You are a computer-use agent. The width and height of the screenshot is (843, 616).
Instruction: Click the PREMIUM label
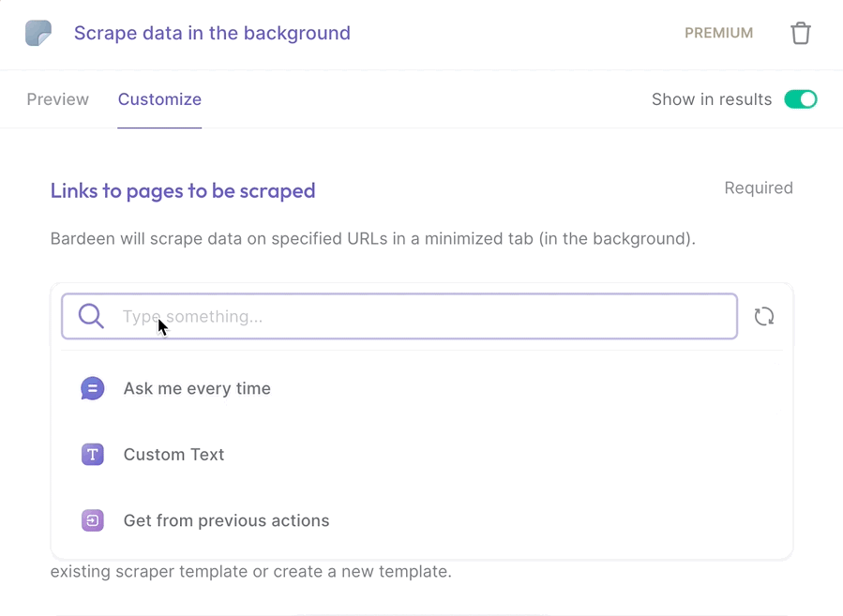[718, 33]
